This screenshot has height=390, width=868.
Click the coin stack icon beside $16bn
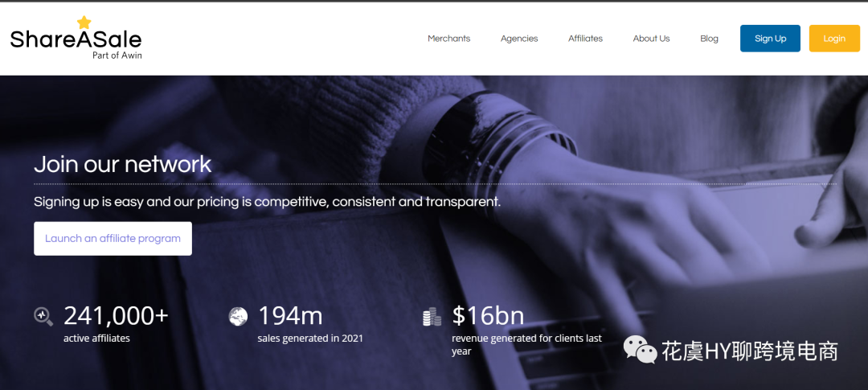[432, 317]
